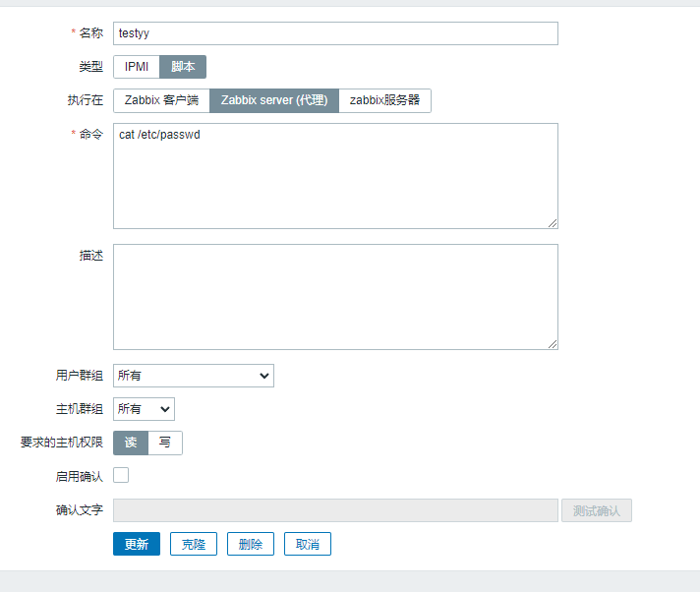700x592 pixels.
Task: Open the 用户群组 dropdown
Action: click(194, 376)
